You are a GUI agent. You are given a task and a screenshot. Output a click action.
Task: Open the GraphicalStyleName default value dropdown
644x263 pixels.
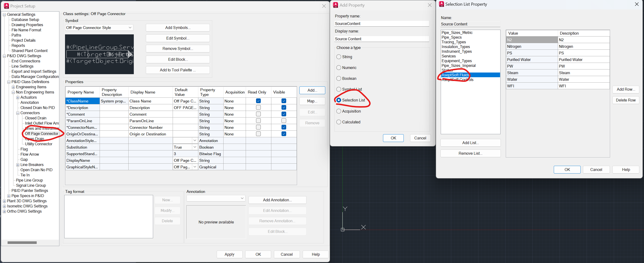195,167
